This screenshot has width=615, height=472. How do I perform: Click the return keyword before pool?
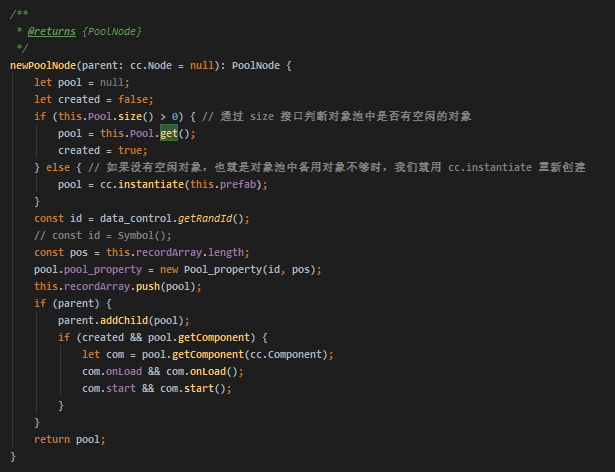52,439
